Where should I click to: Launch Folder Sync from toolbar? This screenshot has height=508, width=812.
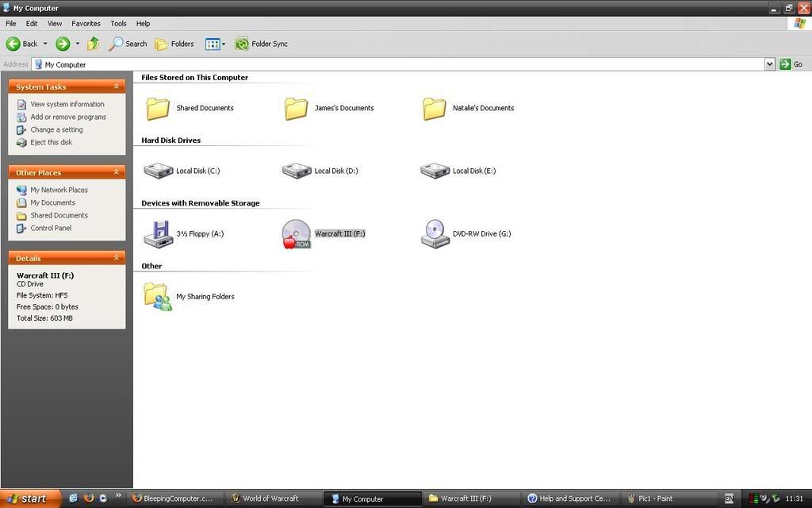click(x=261, y=44)
